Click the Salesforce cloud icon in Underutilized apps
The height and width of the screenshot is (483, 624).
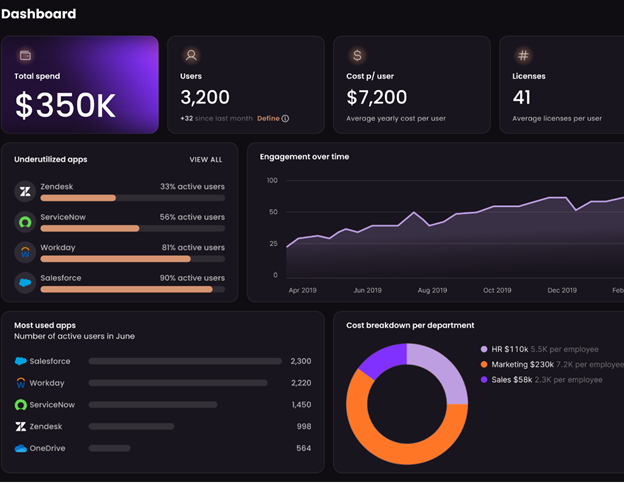pyautogui.click(x=25, y=283)
